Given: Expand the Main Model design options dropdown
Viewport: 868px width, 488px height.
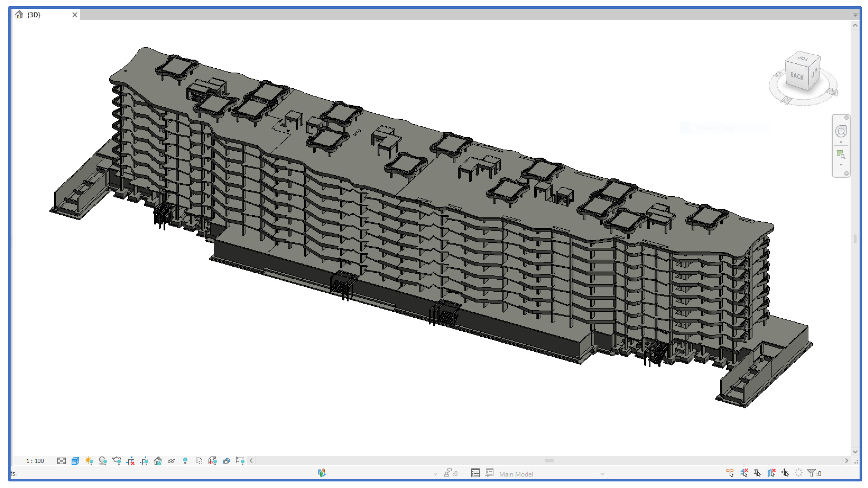Looking at the screenshot, I should (602, 474).
